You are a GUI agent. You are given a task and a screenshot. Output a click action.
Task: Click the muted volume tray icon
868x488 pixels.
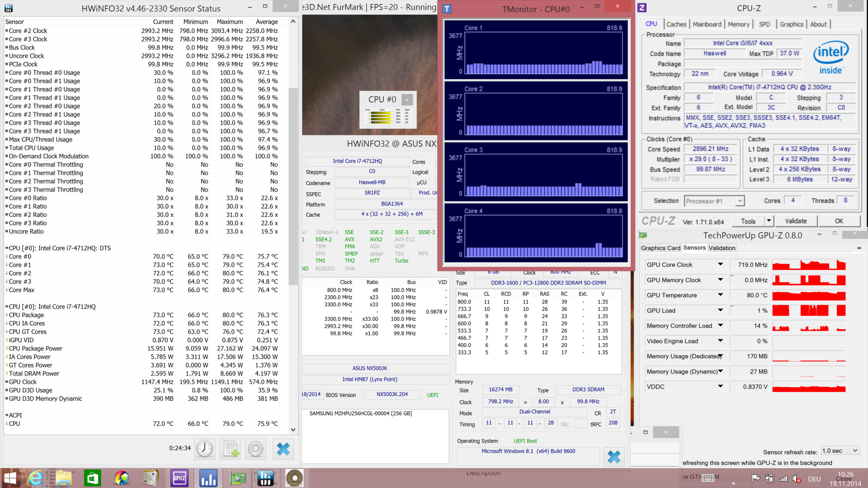point(797,479)
